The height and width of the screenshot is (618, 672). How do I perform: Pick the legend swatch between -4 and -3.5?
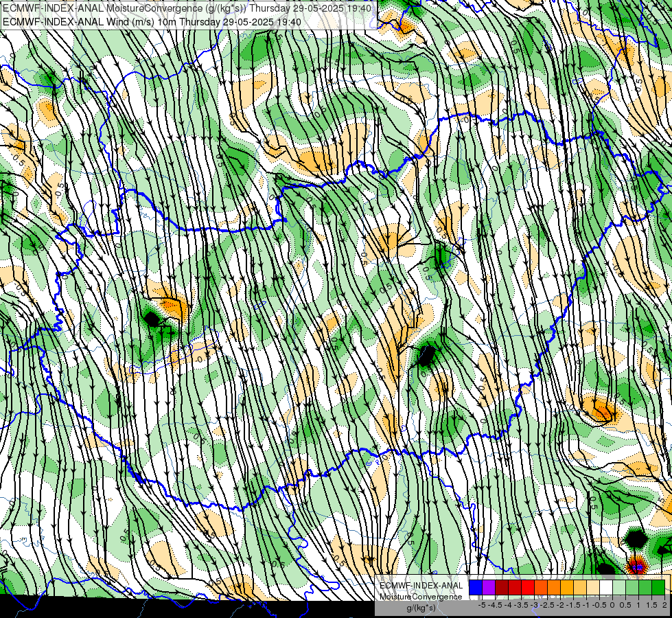(x=515, y=588)
